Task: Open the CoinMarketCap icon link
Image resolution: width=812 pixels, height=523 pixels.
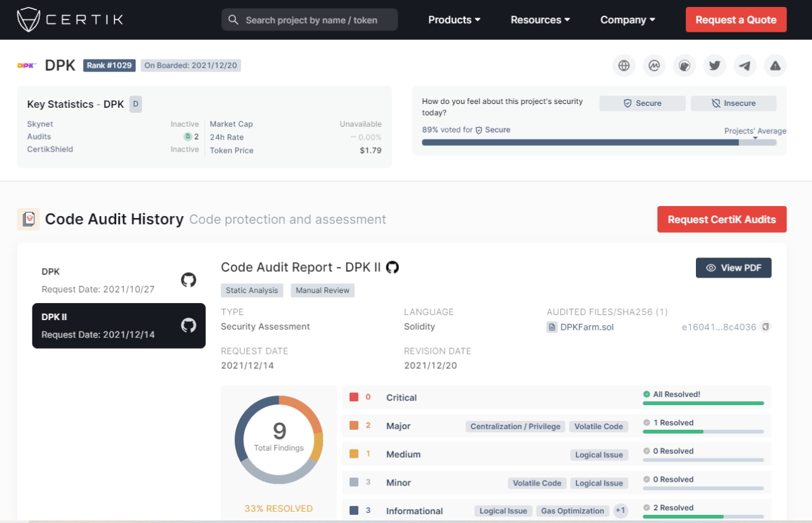Action: point(654,65)
